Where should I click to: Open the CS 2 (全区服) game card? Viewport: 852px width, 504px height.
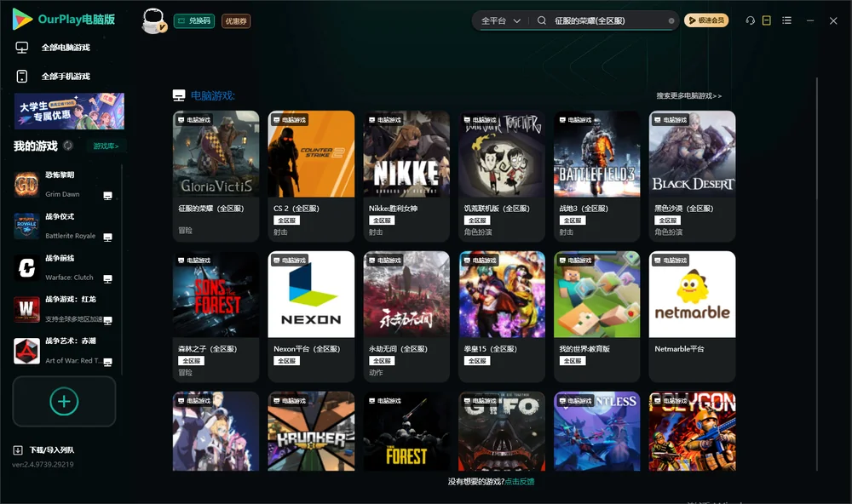(311, 176)
